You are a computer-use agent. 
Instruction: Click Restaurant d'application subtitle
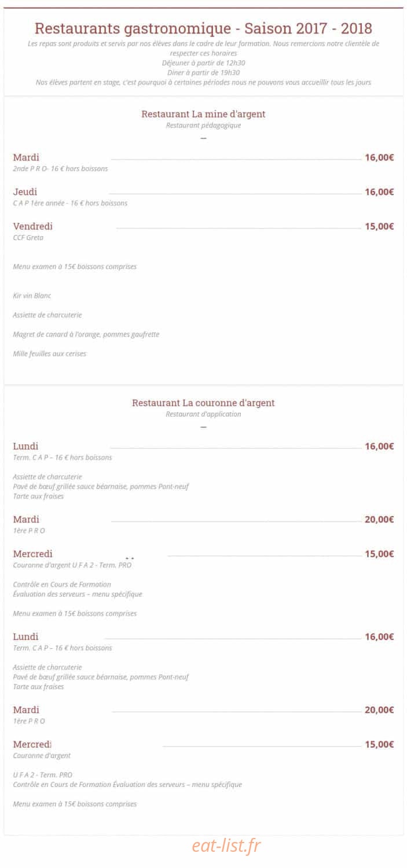pyautogui.click(x=203, y=414)
